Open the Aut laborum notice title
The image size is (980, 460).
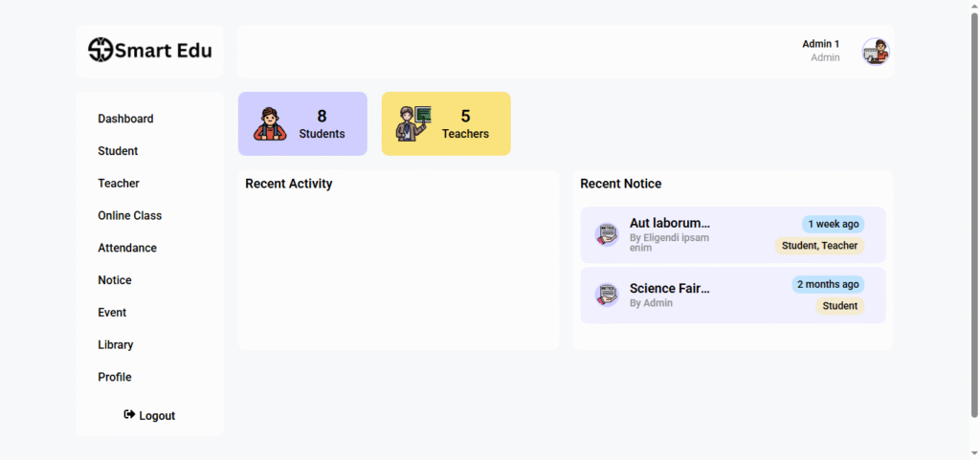point(670,223)
